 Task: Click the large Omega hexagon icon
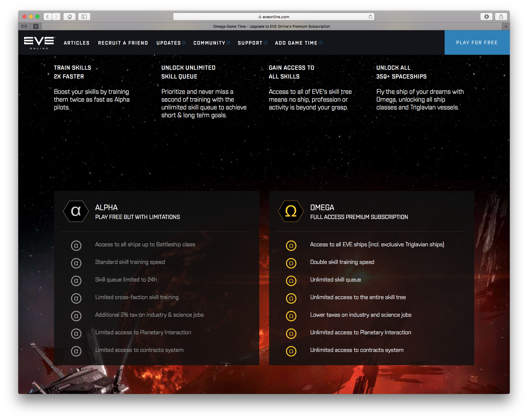coord(291,211)
